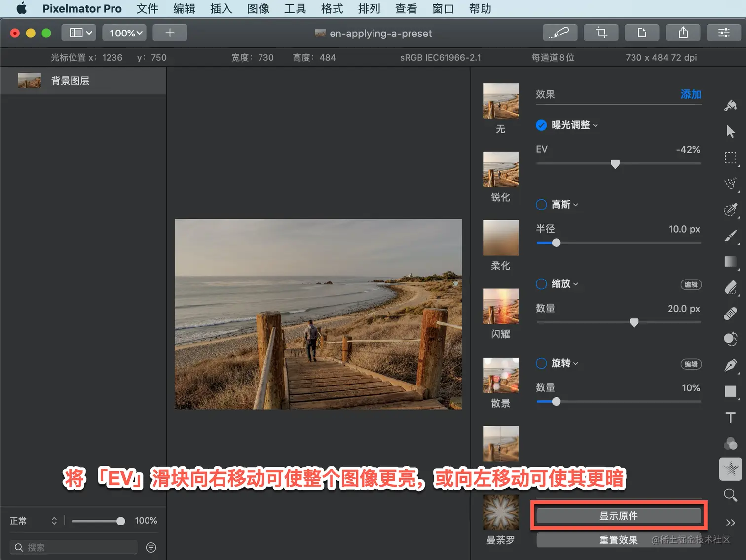Click the 编辑 button beside 缩放
Image resolution: width=746 pixels, height=560 pixels.
tap(691, 285)
